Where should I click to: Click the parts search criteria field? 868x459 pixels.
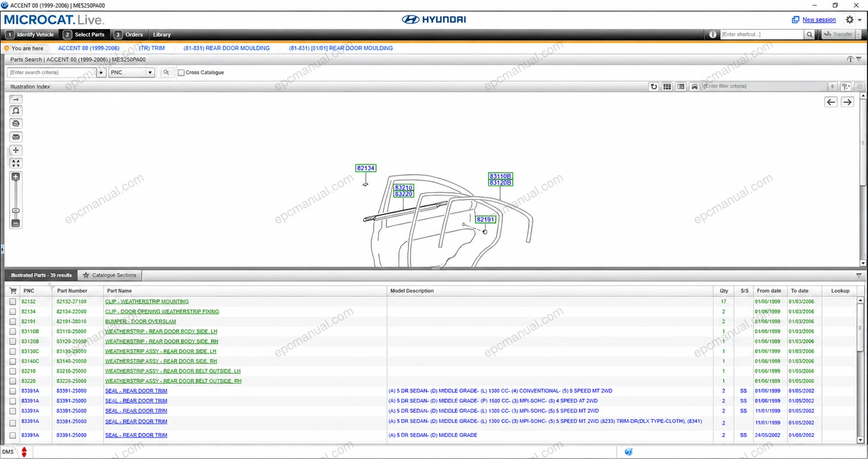coord(52,72)
